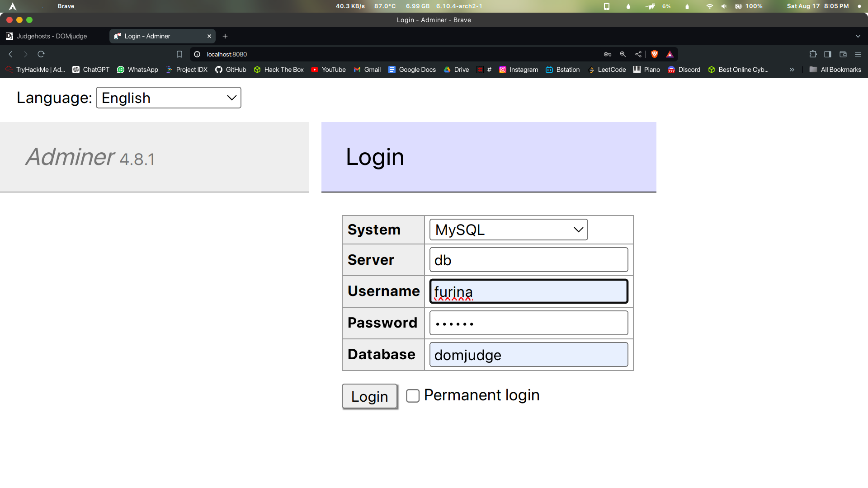
Task: Click the Password input field
Action: (x=528, y=323)
